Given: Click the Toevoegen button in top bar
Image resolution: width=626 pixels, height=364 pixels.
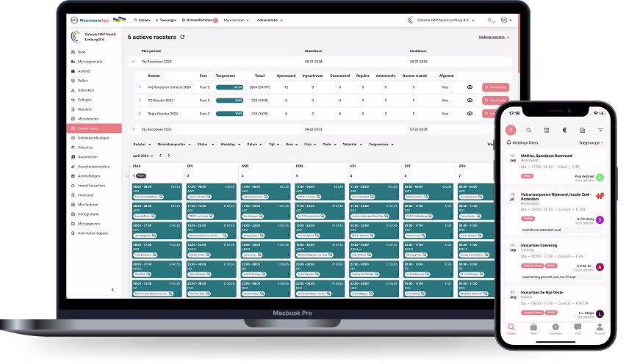Looking at the screenshot, I should point(166,21).
